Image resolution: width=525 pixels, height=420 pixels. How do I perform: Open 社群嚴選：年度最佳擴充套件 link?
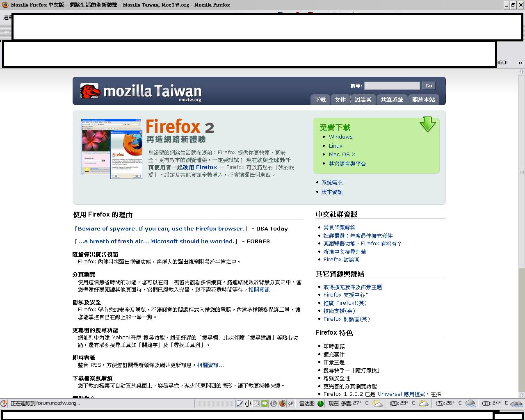[358, 236]
